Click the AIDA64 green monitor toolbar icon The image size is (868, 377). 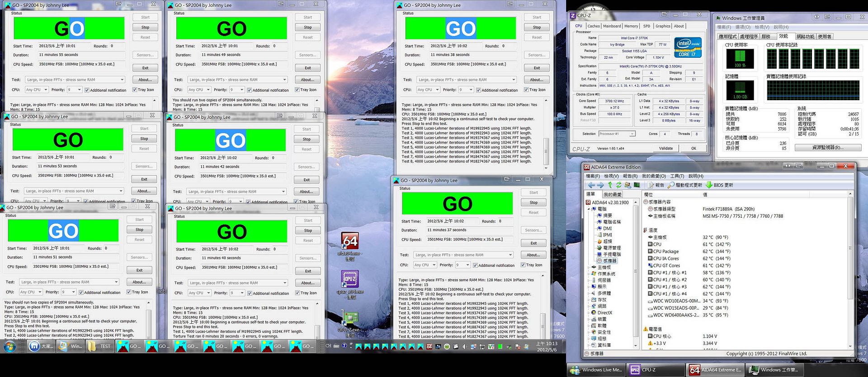637,185
